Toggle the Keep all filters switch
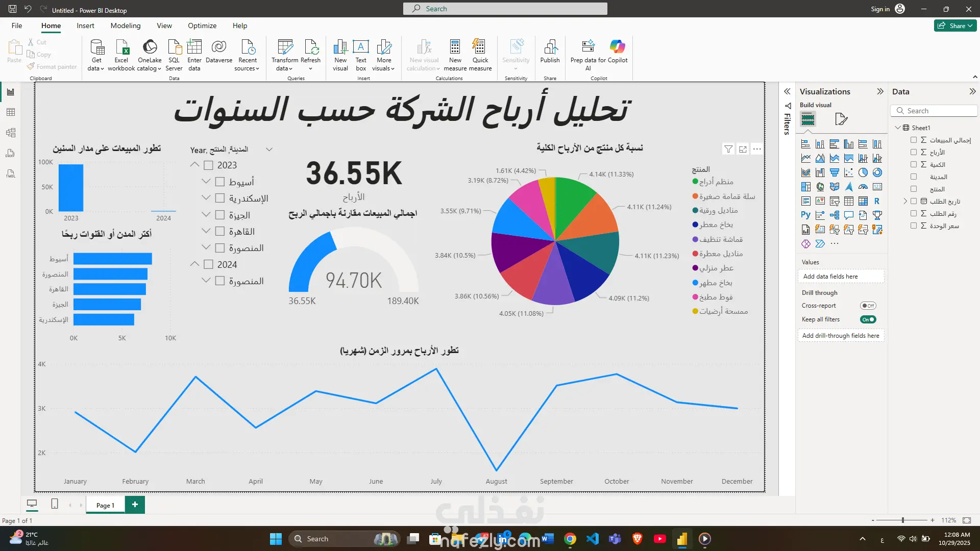This screenshot has height=551, width=980. 868,319
